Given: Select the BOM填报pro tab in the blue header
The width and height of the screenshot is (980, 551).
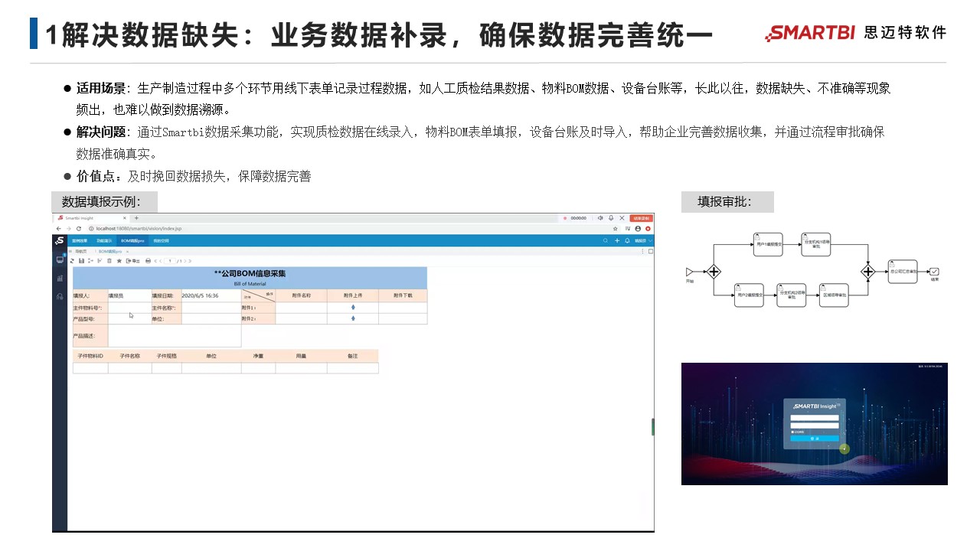Looking at the screenshot, I should pos(132,240).
